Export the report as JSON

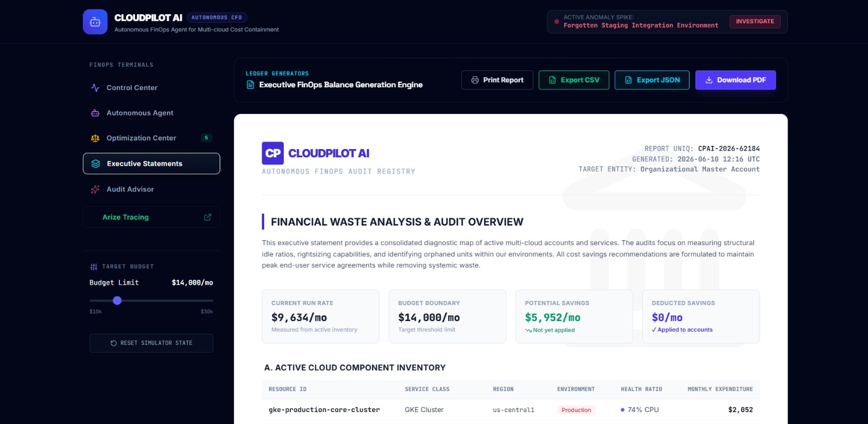point(652,80)
